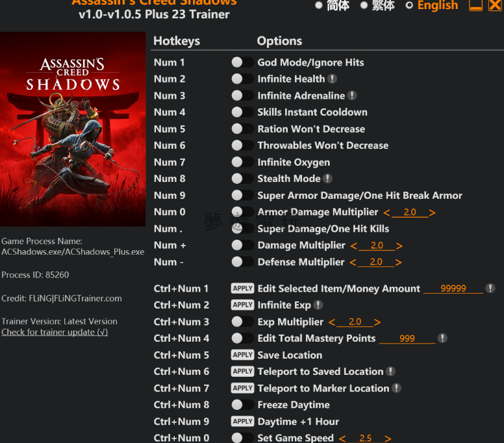Click the Armor Damage Multiplier value field

pos(410,212)
